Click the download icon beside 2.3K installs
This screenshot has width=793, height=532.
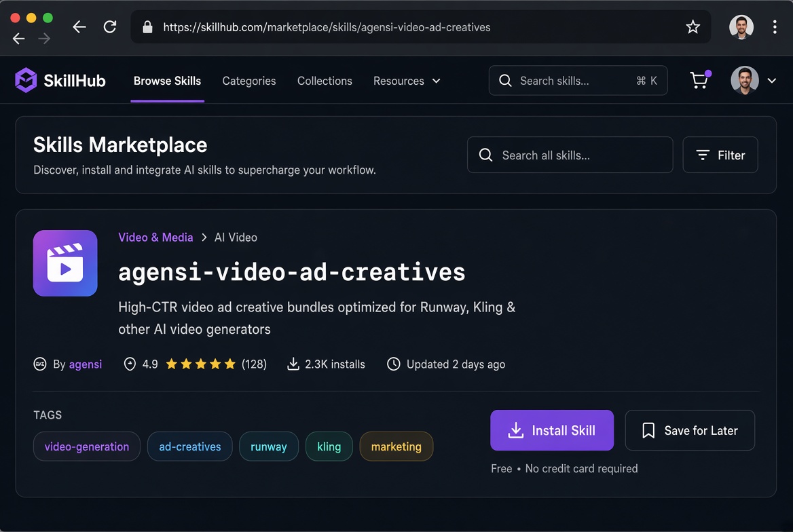click(x=293, y=364)
